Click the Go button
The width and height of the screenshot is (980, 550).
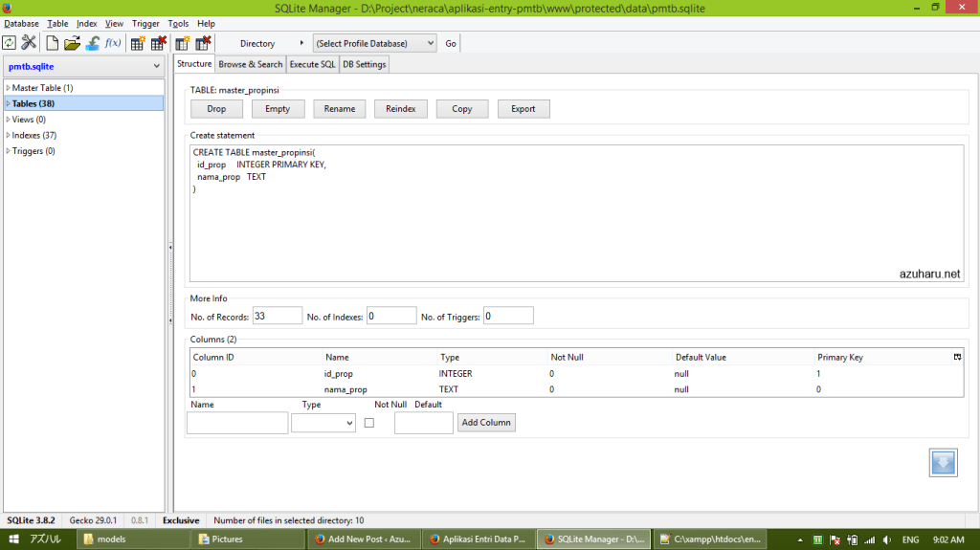(451, 43)
